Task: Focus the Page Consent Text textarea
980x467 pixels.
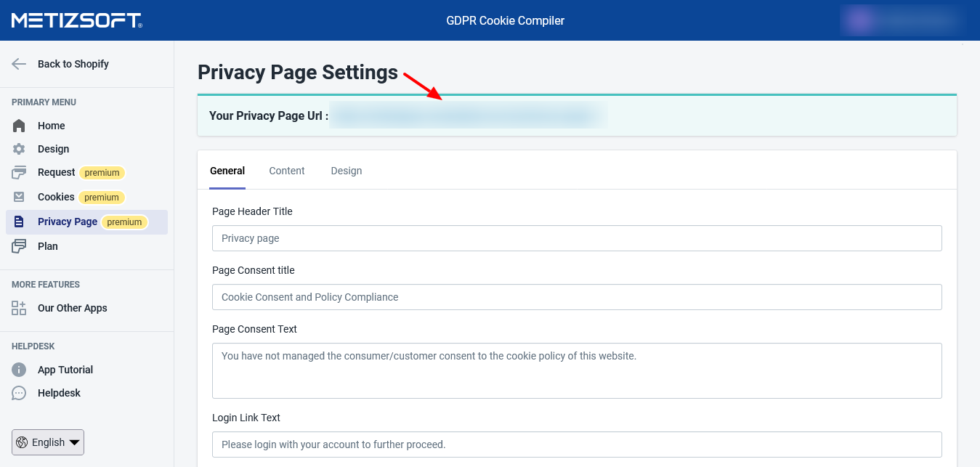Action: click(x=577, y=370)
